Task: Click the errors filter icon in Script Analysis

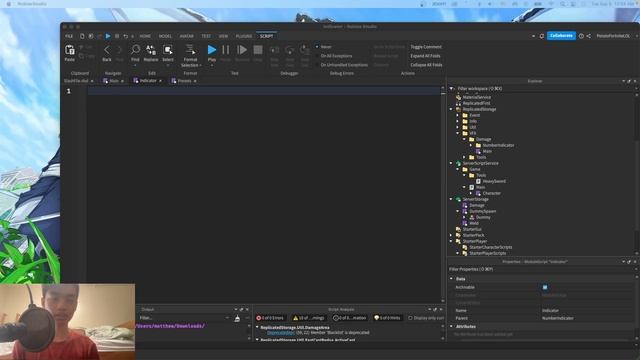Action: coord(258,318)
